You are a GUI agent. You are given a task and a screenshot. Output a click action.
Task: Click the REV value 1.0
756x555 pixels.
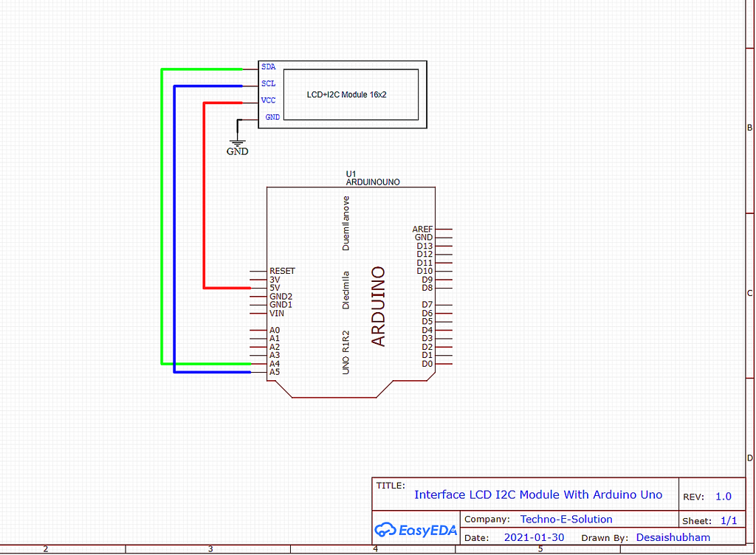click(724, 496)
